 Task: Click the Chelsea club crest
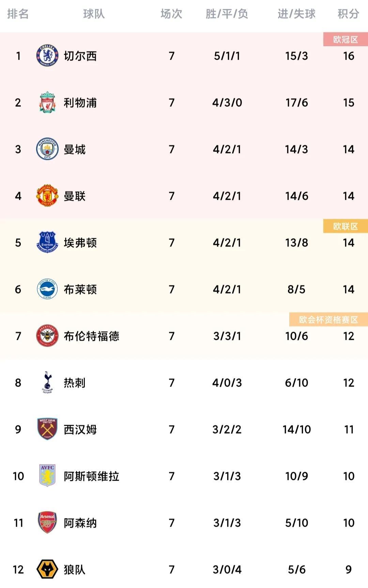click(x=47, y=56)
